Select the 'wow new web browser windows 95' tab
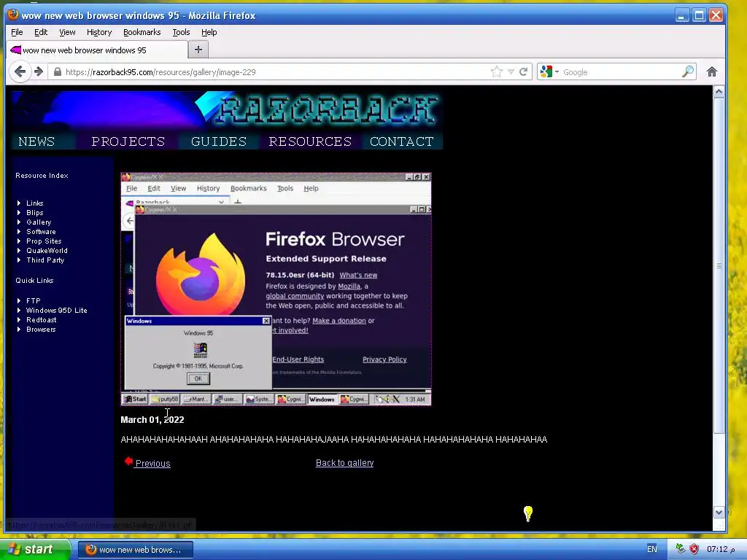Screen dimensions: 747x560 [97, 50]
